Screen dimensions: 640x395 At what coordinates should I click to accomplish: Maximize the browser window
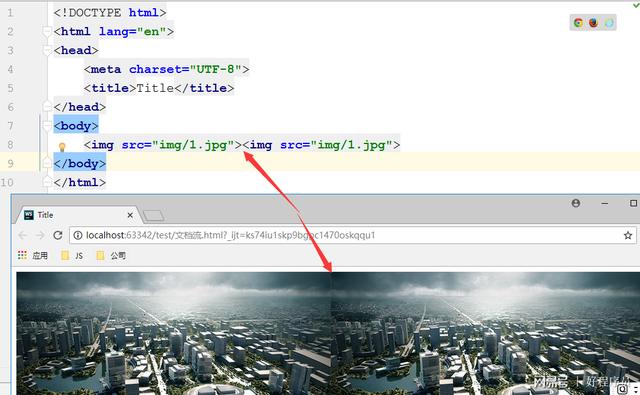(633, 203)
